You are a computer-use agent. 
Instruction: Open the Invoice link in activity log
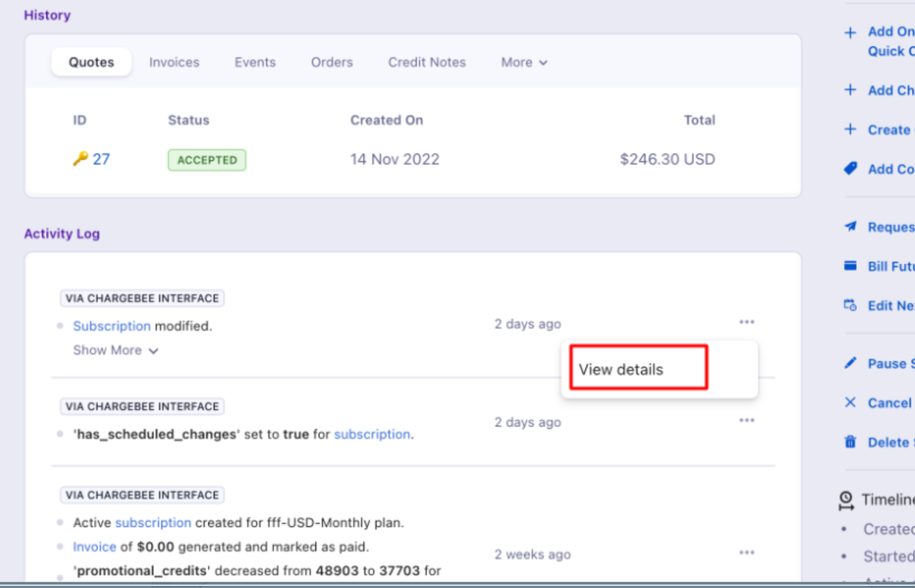(x=94, y=547)
